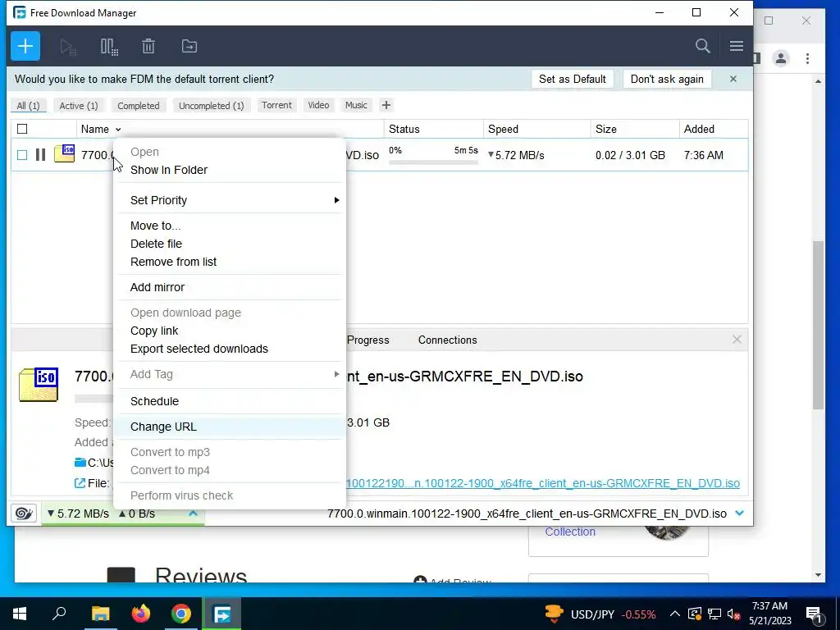Open the Connections details tab
The image size is (840, 630).
[x=447, y=340]
